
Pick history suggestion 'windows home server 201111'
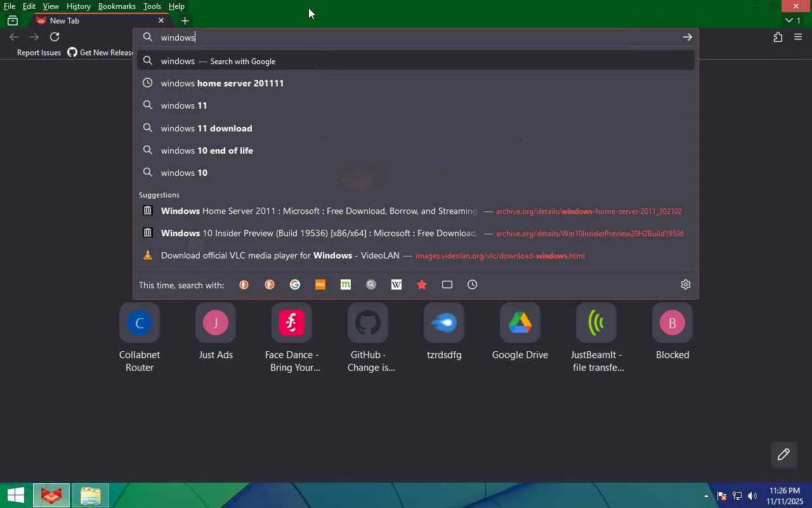click(416, 83)
